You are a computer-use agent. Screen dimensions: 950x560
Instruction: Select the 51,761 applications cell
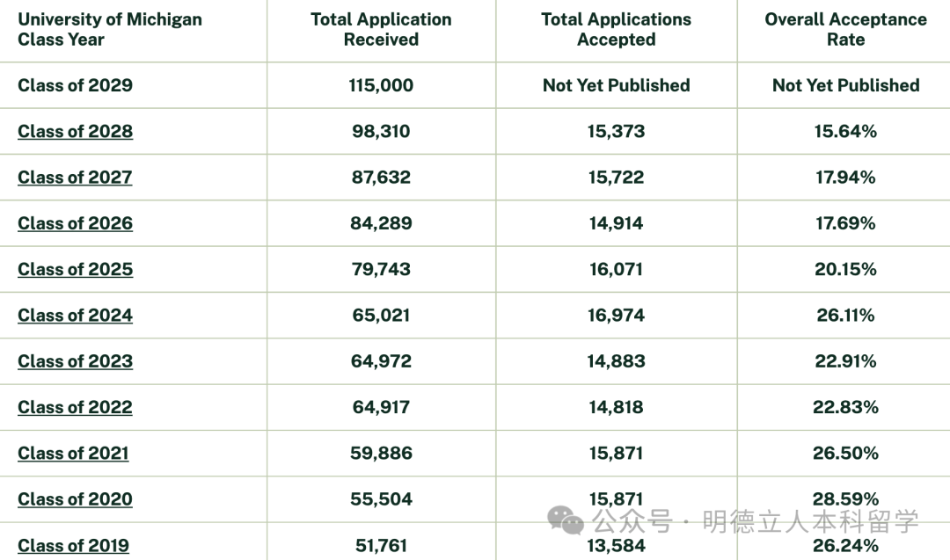coord(381,545)
